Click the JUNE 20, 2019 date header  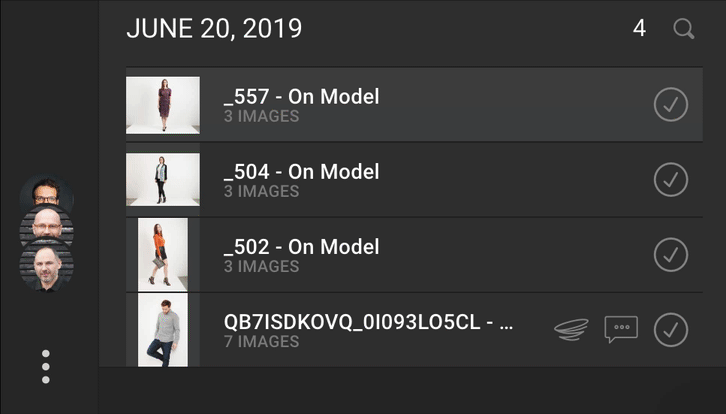(x=214, y=29)
